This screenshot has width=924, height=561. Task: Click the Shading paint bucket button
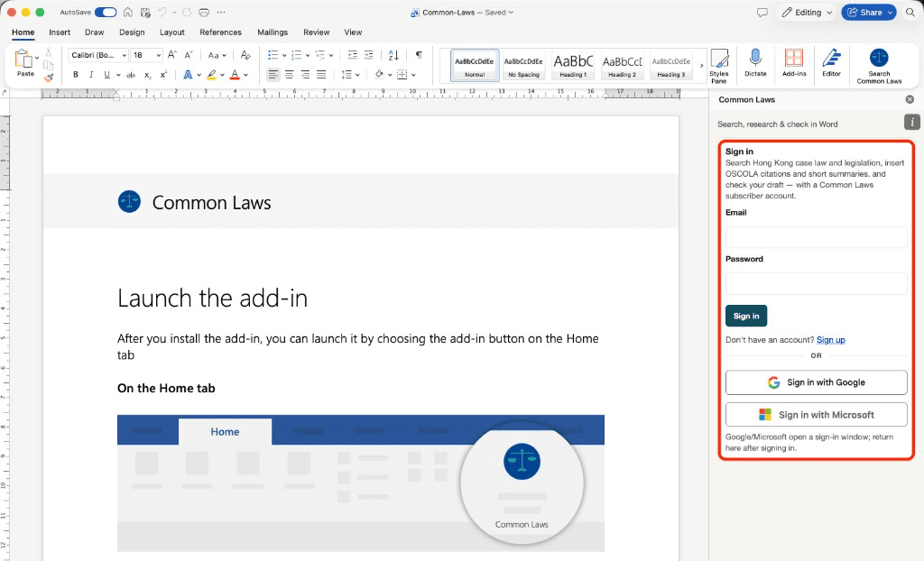[x=379, y=74]
